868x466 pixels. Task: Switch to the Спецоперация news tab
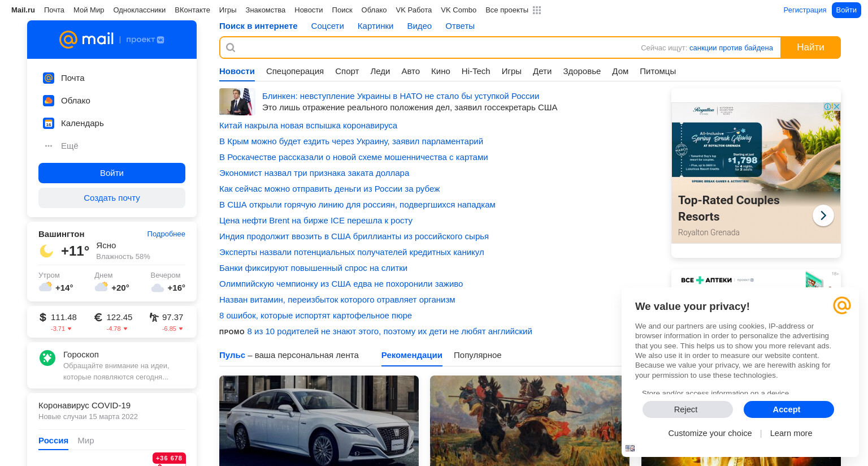pyautogui.click(x=295, y=71)
